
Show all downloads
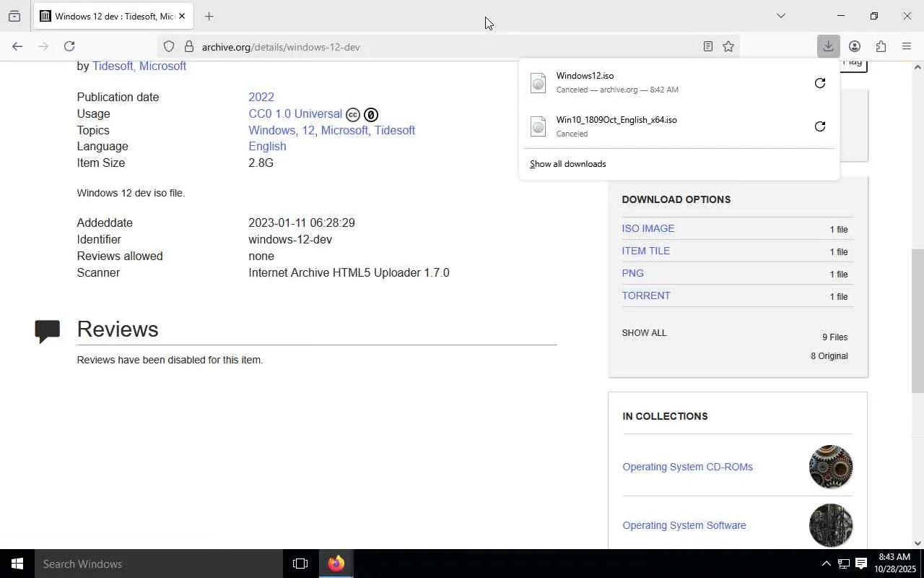click(568, 164)
